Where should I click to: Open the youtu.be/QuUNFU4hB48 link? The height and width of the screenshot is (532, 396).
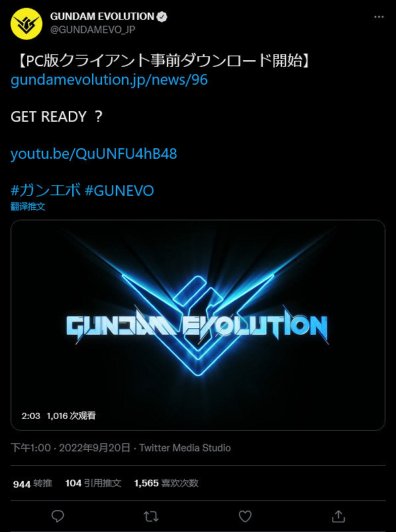click(94, 154)
